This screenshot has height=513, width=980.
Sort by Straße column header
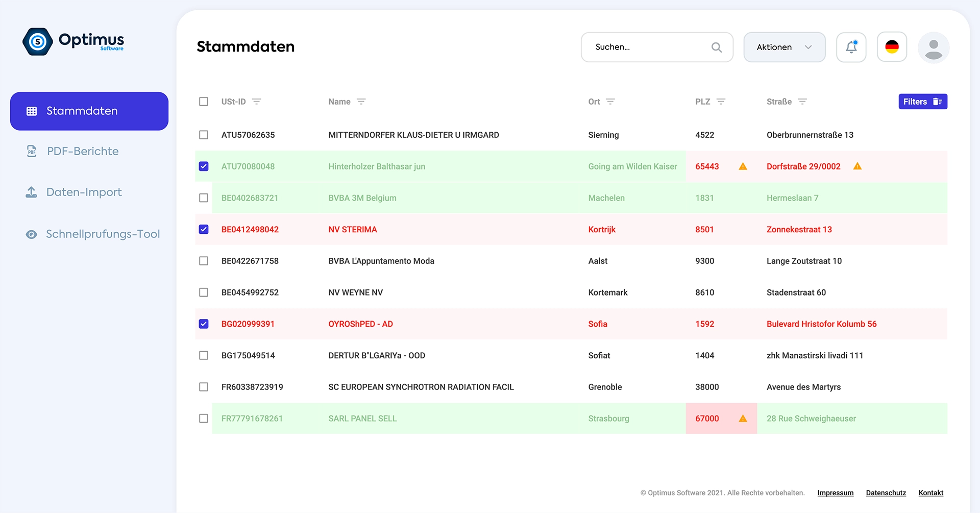coord(779,102)
